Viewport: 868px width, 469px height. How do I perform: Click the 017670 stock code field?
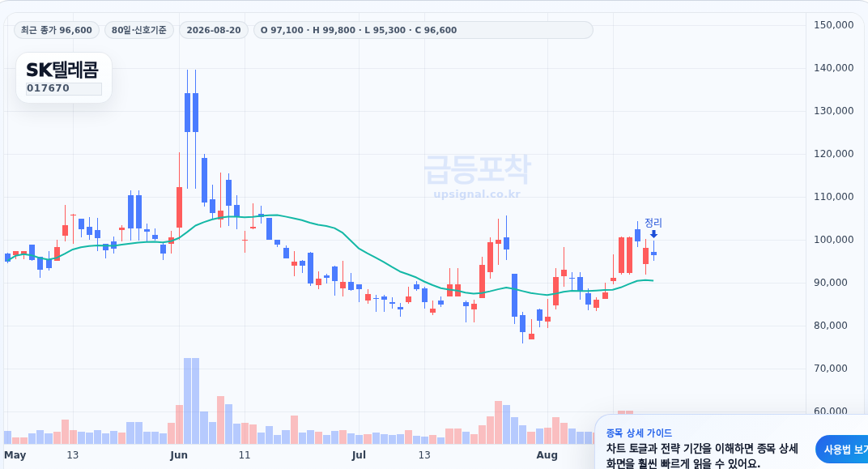coord(64,88)
